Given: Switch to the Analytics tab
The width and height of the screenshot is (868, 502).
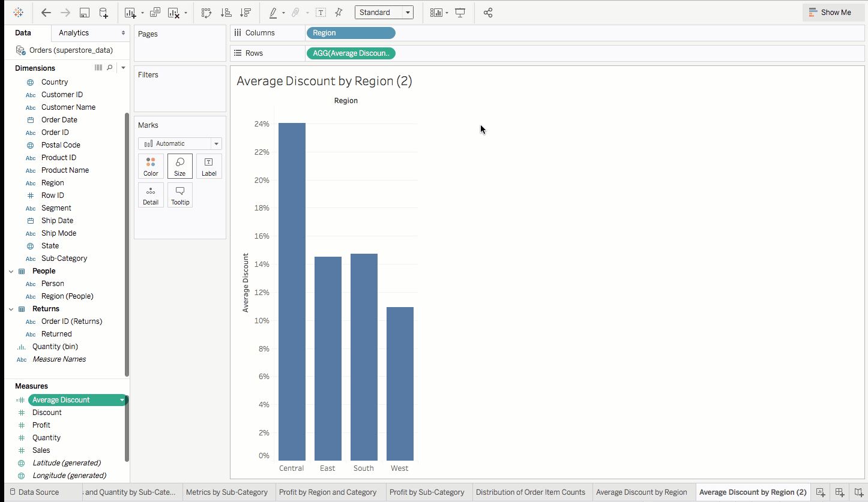Looking at the screenshot, I should pos(74,33).
